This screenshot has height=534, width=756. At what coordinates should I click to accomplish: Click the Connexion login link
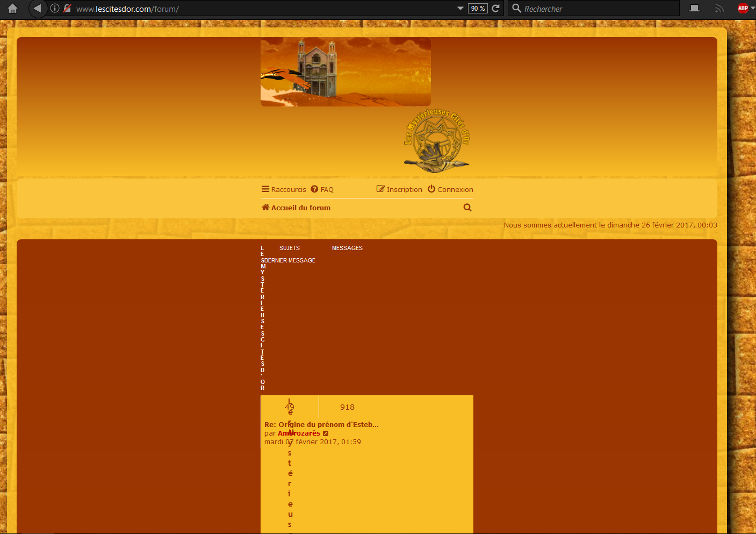point(450,189)
